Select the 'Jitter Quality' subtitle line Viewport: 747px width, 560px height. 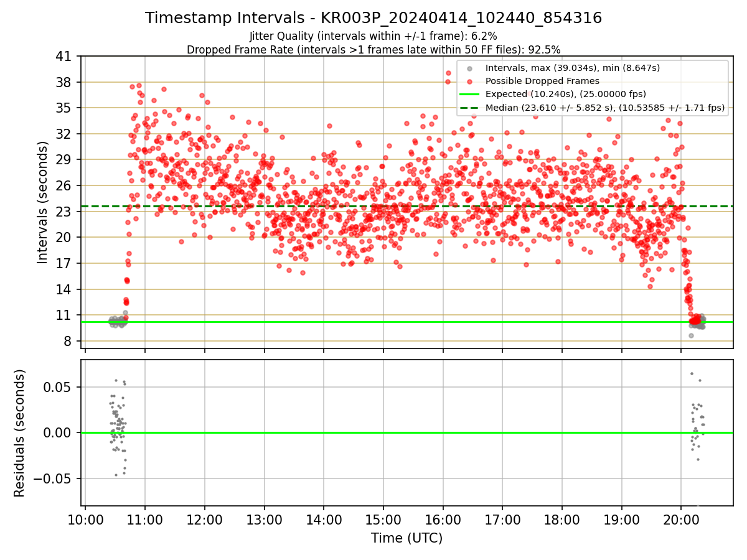[374, 36]
